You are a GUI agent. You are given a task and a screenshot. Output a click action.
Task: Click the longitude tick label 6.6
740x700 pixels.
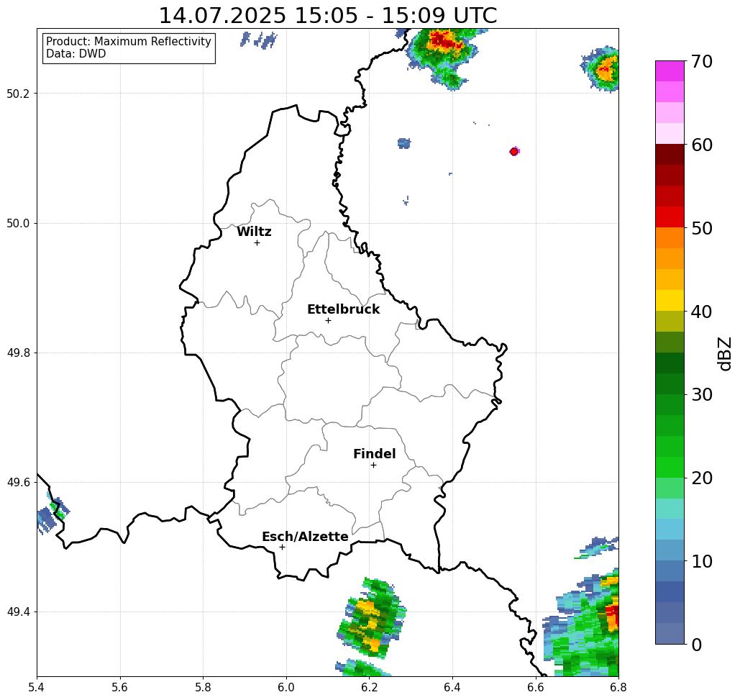pyautogui.click(x=536, y=688)
